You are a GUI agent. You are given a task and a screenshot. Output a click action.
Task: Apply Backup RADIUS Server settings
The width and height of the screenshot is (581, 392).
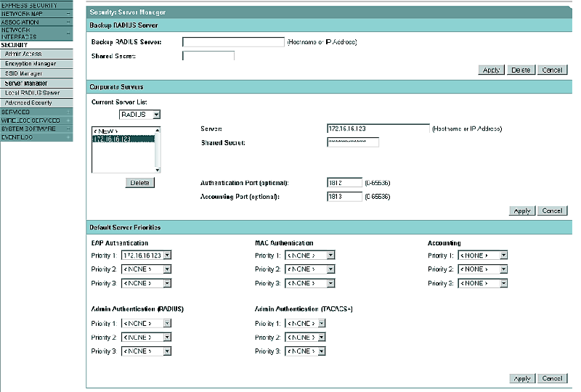coord(492,70)
